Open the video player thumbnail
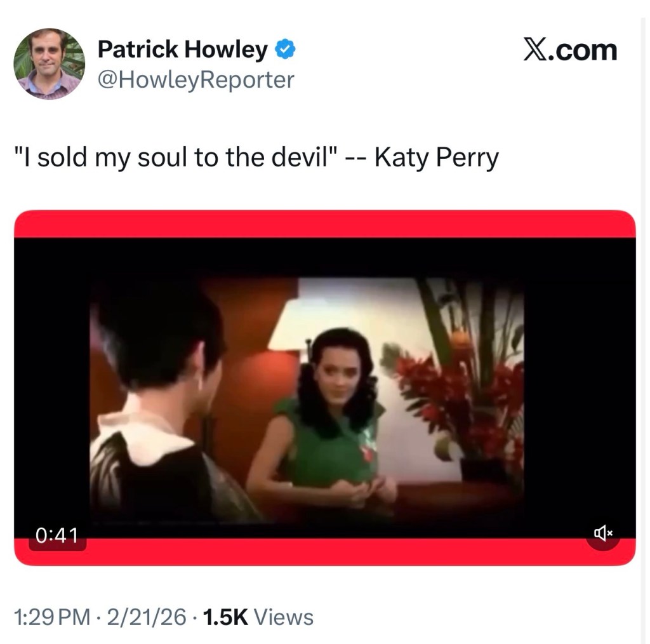650x644 pixels. (x=325, y=387)
